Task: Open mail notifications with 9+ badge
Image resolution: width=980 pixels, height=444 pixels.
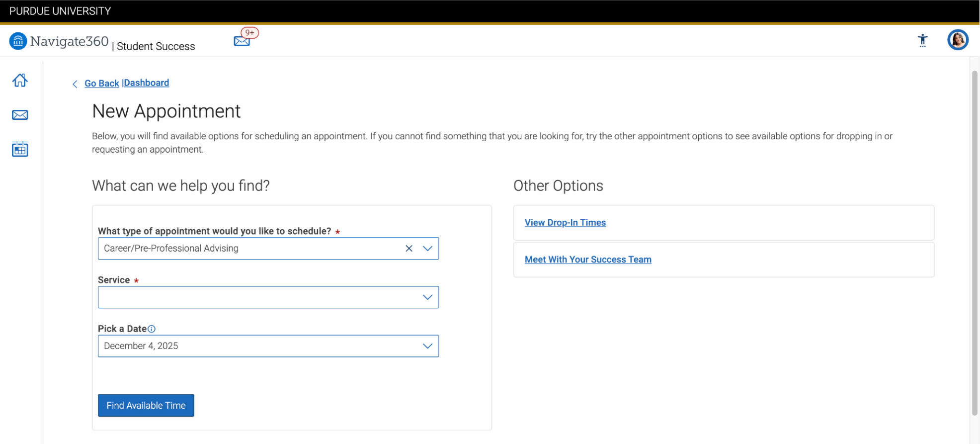Action: pos(245,37)
